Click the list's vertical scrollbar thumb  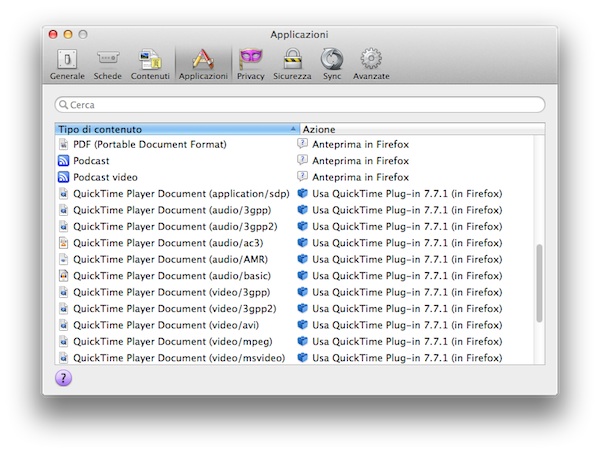coord(539,283)
